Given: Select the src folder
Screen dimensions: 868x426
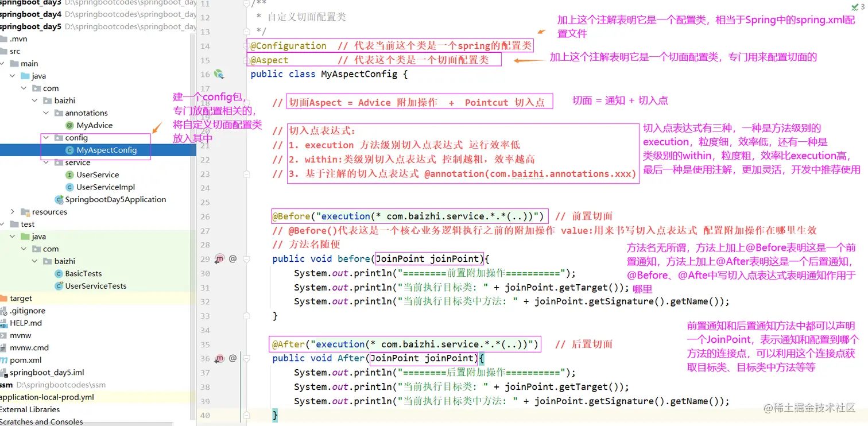Looking at the screenshot, I should [x=15, y=51].
